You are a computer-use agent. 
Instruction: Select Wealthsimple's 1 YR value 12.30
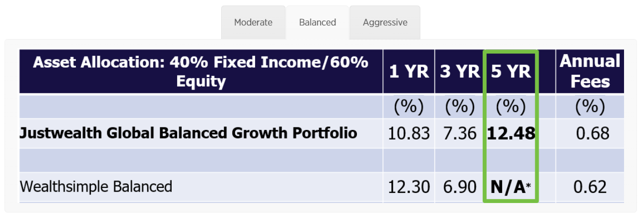pos(409,187)
